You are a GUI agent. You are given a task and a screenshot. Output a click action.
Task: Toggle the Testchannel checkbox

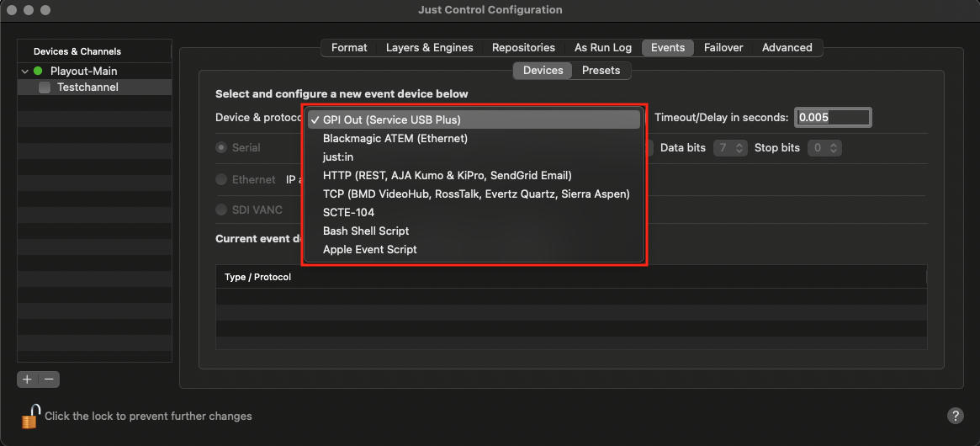click(45, 88)
